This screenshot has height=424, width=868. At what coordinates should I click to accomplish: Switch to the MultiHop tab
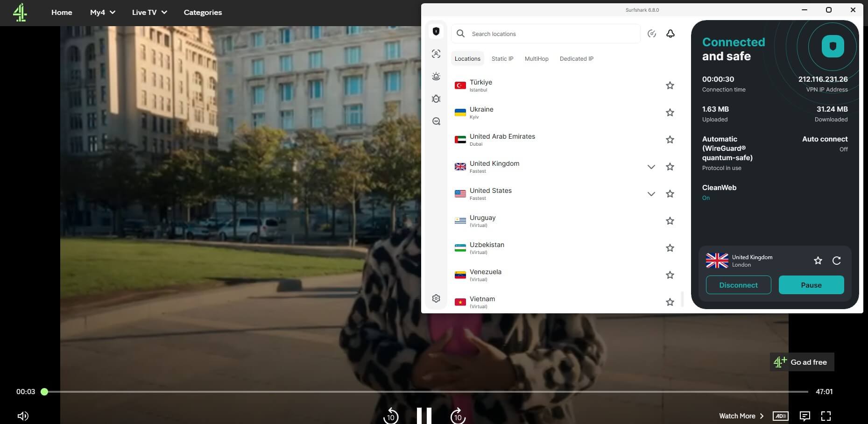tap(536, 59)
